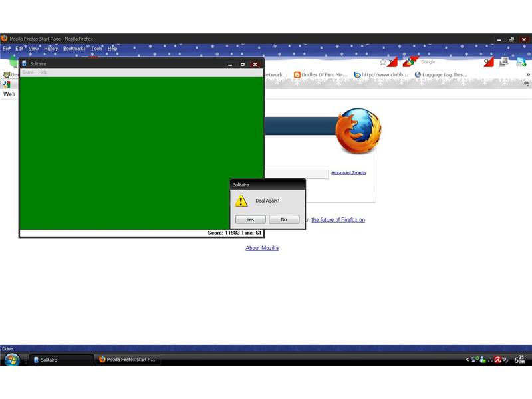This screenshot has height=399, width=532.
Task: Close the Solitaire window
Action: click(255, 64)
